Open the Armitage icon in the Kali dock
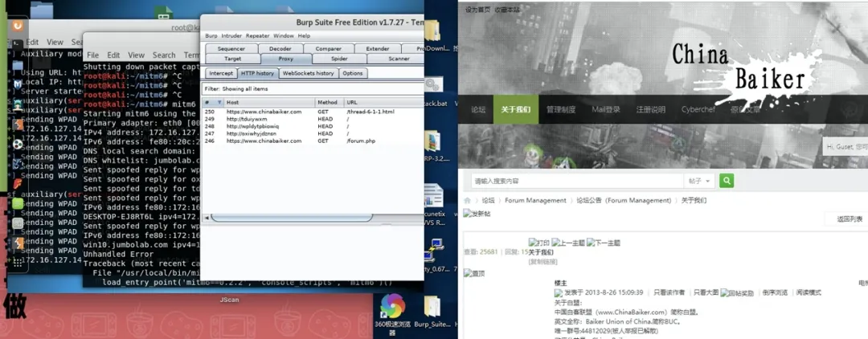 click(x=18, y=104)
